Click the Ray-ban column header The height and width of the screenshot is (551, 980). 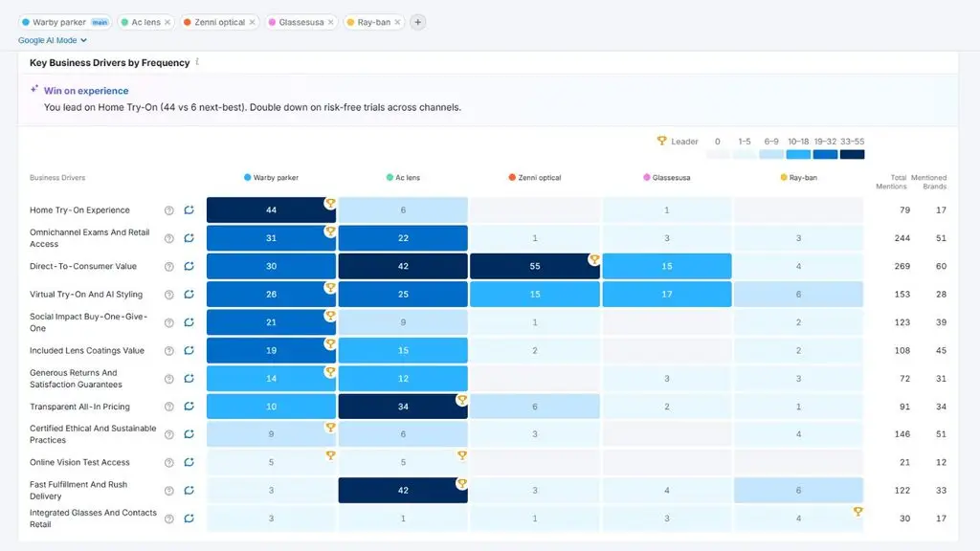(799, 177)
